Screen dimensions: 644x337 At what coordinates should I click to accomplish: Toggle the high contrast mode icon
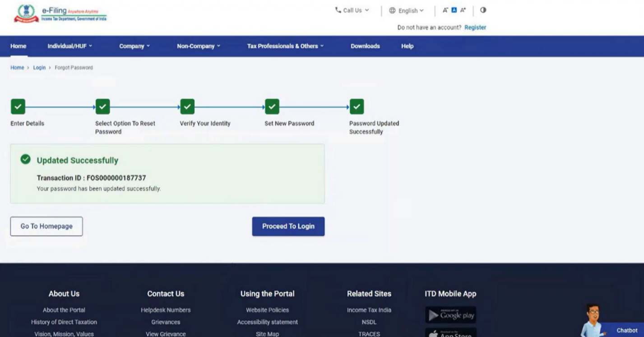click(x=483, y=10)
